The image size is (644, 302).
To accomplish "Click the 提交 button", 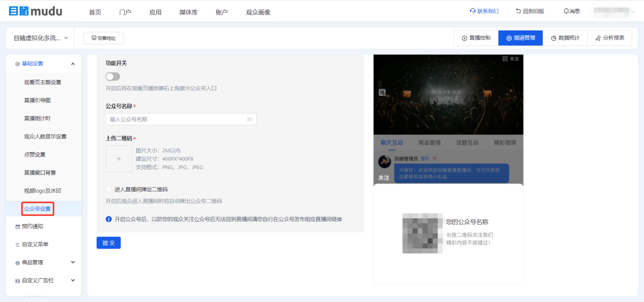I will 109,243.
